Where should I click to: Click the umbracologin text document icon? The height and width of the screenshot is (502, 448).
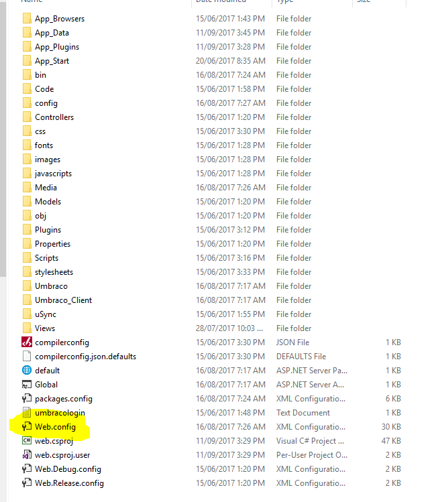(x=27, y=413)
